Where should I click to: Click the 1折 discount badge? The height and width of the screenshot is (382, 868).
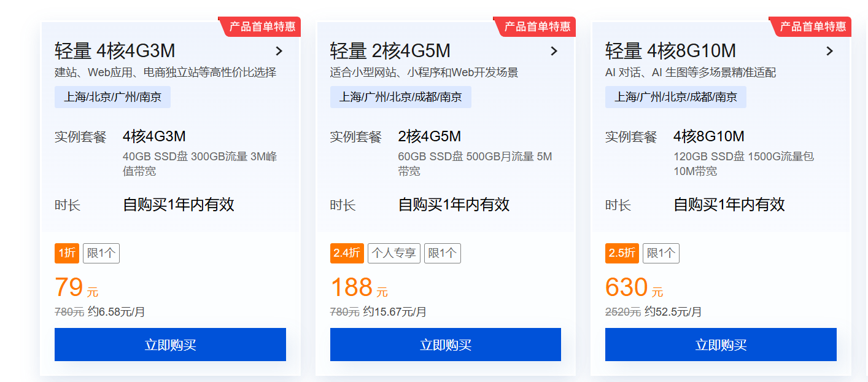point(66,253)
